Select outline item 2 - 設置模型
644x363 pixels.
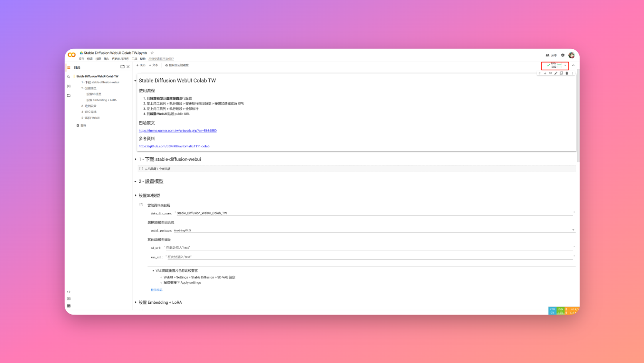89,88
